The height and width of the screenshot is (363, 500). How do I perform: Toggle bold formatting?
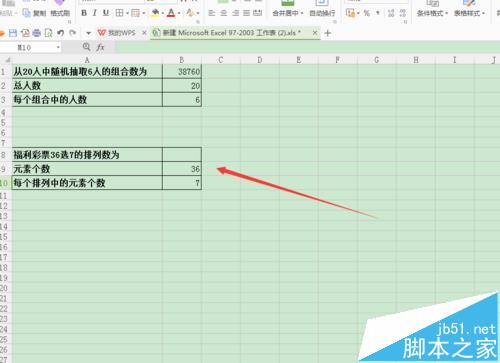(x=84, y=13)
